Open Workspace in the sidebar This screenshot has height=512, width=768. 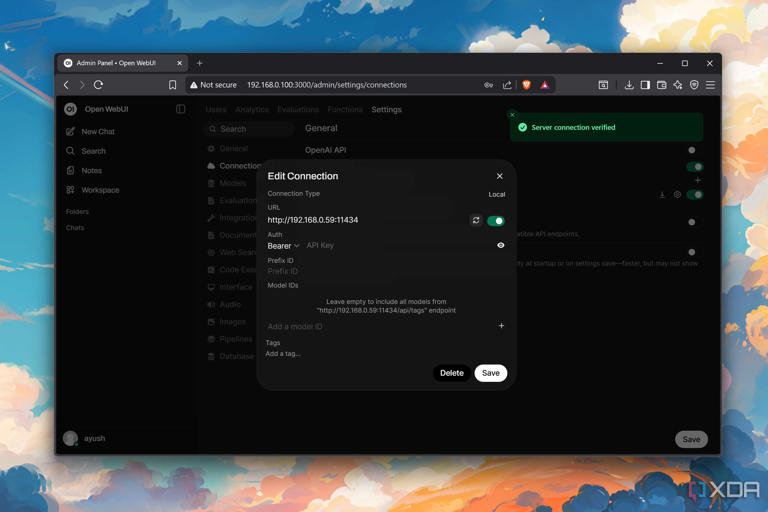(x=100, y=190)
